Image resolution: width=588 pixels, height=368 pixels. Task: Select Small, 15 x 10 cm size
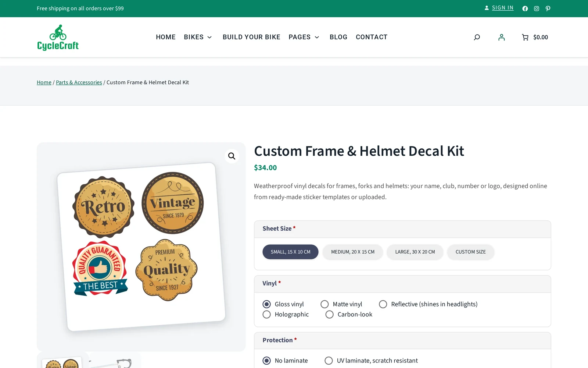click(290, 252)
